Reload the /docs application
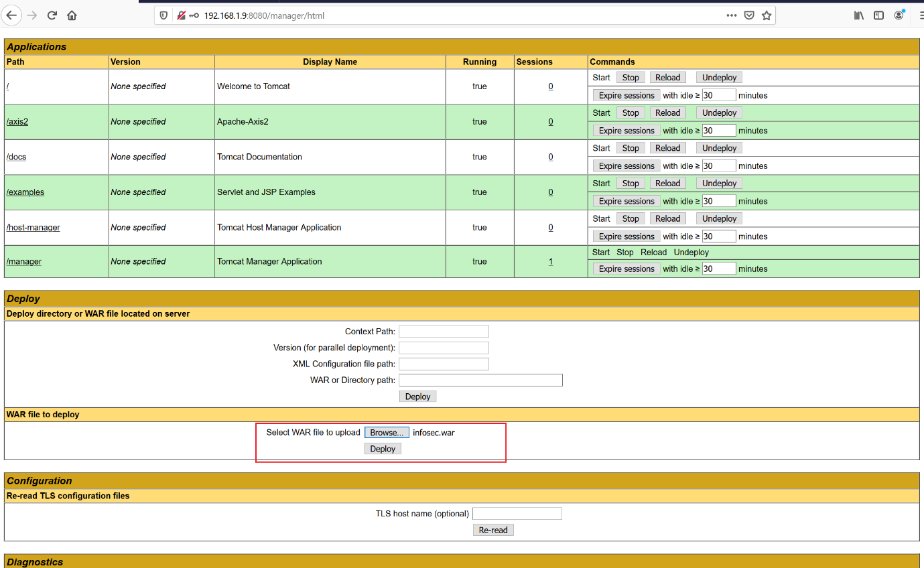Screen dimensions: 924x568 point(667,148)
